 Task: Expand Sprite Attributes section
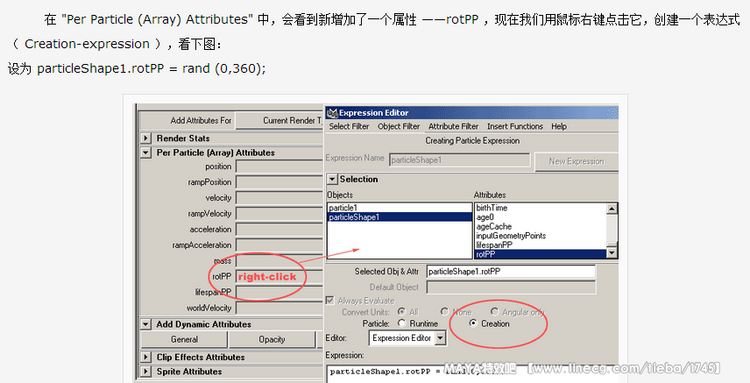[x=146, y=372]
